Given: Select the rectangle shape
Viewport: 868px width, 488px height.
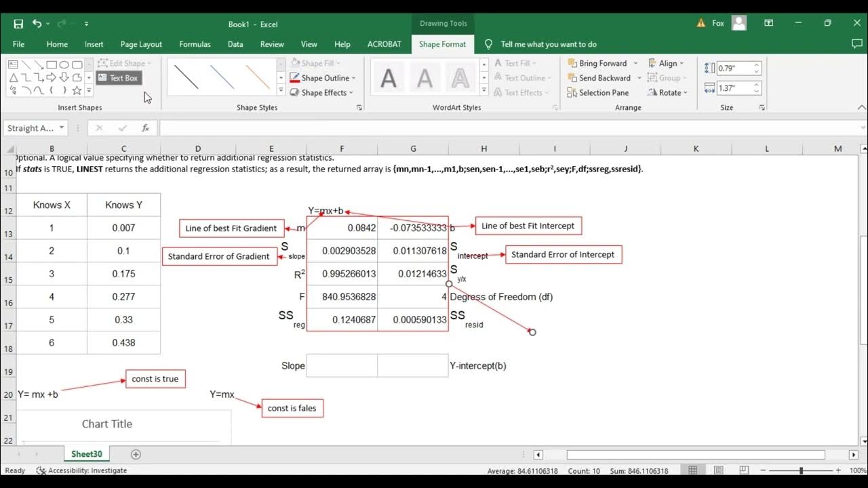Looking at the screenshot, I should pos(52,64).
